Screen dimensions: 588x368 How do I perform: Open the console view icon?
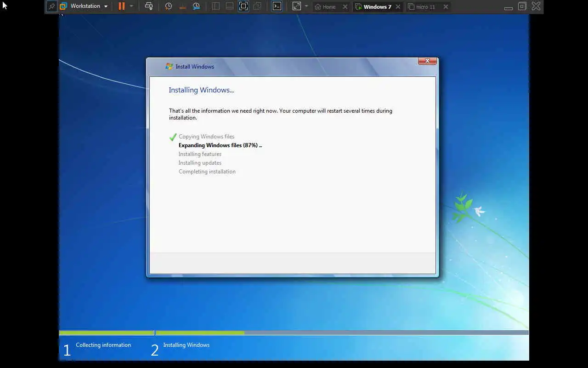277,6
